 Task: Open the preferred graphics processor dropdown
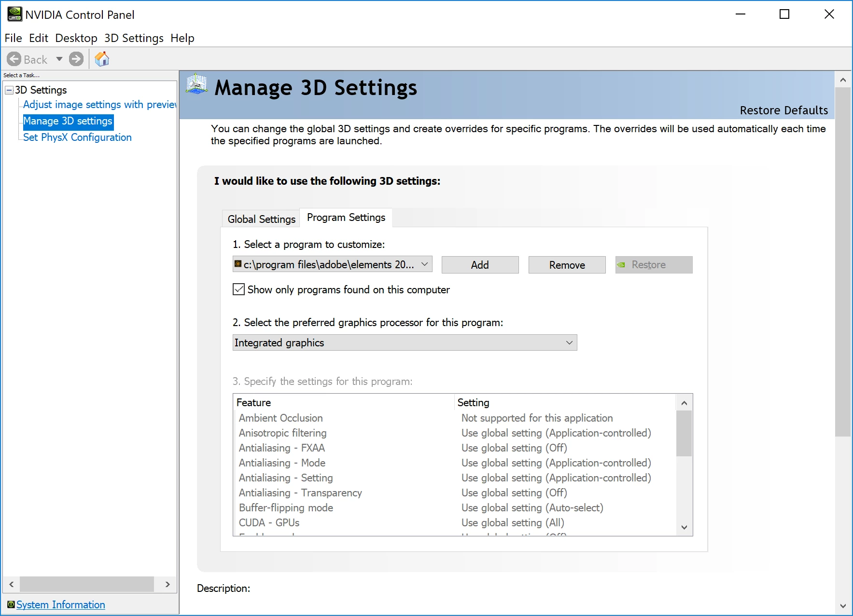coord(405,342)
